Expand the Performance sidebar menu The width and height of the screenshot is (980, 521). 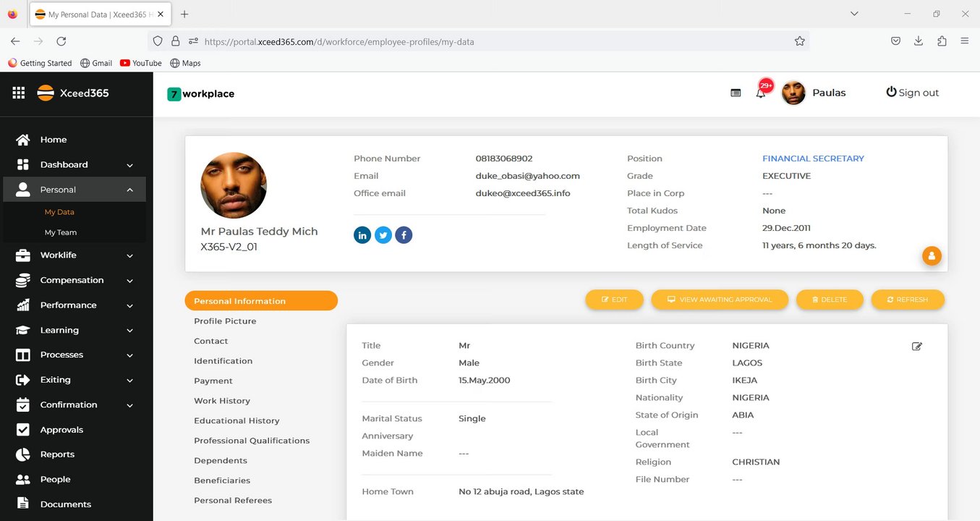[x=129, y=305]
